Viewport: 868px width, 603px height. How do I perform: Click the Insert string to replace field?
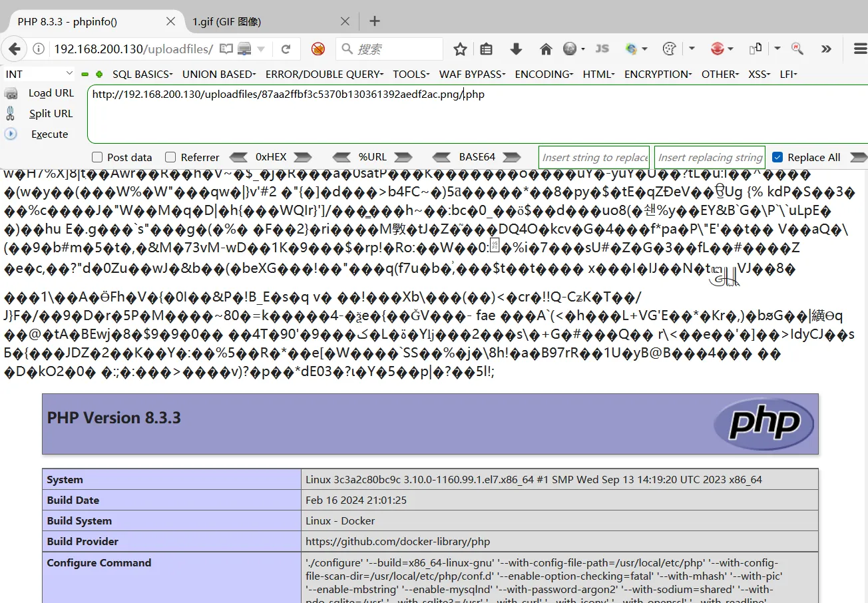[594, 157]
